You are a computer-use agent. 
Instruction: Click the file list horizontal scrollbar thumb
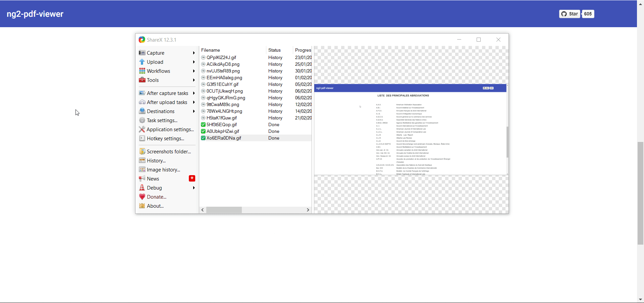224,210
